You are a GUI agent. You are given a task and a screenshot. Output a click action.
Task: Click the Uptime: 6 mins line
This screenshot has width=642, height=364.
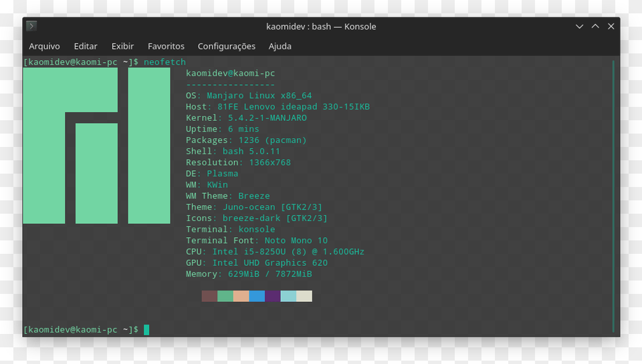[222, 129]
